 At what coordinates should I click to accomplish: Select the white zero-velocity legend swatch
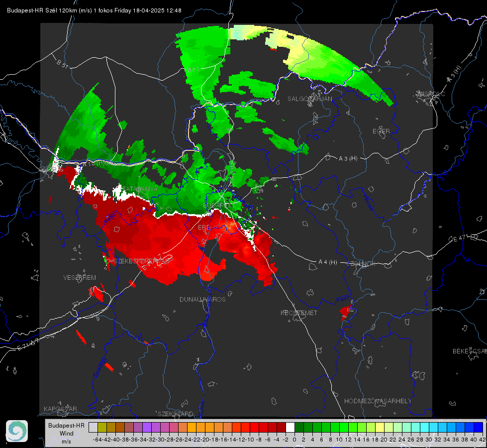pos(290,427)
